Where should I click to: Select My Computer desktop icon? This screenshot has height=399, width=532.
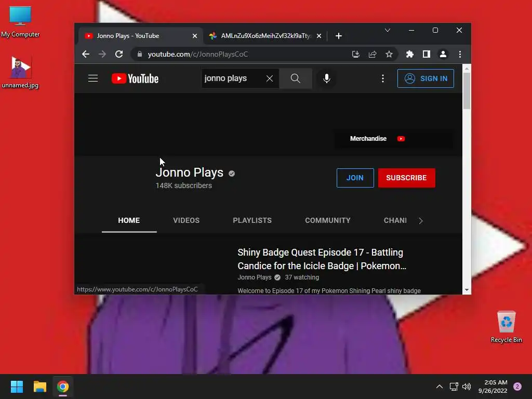click(x=20, y=22)
